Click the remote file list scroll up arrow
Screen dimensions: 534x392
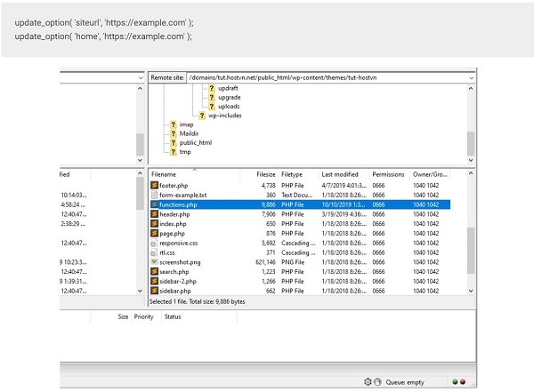pos(471,173)
